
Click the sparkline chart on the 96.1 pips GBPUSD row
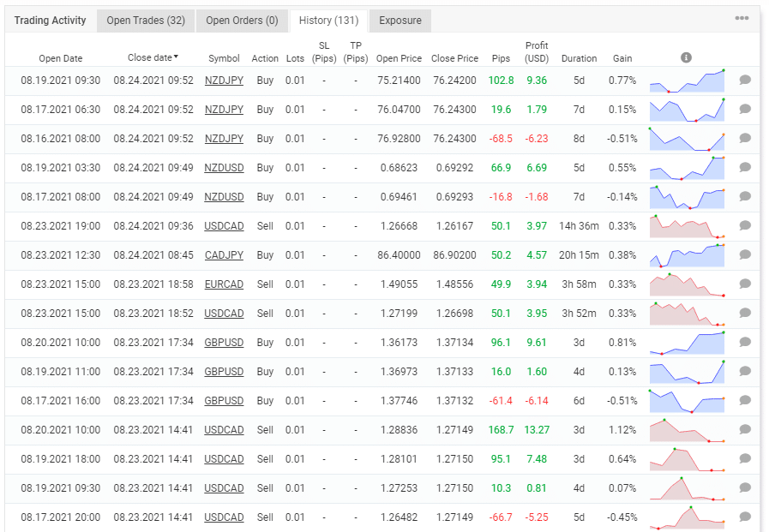click(x=686, y=343)
